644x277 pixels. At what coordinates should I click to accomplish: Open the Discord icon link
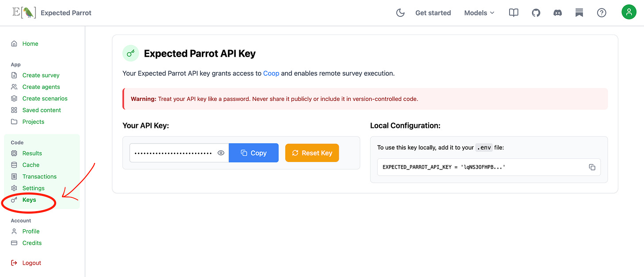[x=558, y=13]
